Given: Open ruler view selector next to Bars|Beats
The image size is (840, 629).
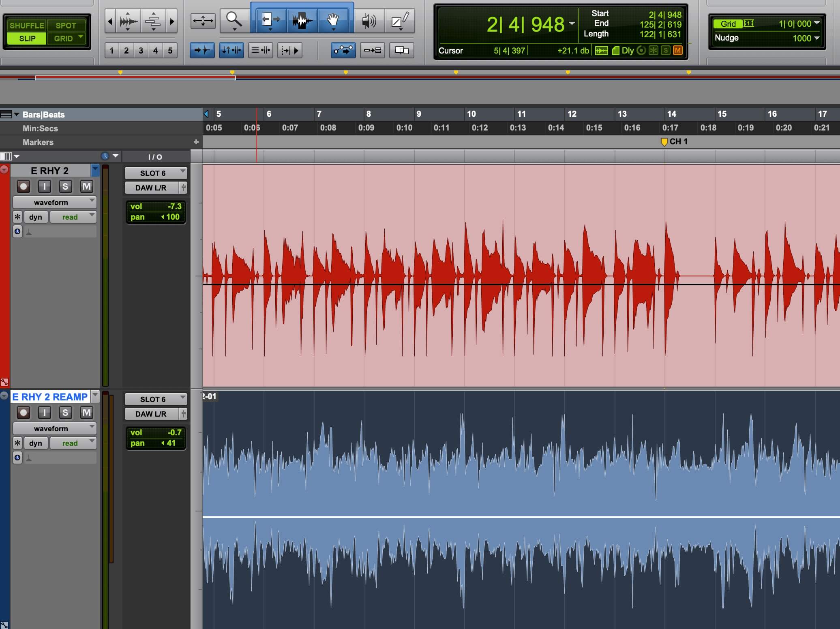Looking at the screenshot, I should 10,115.
